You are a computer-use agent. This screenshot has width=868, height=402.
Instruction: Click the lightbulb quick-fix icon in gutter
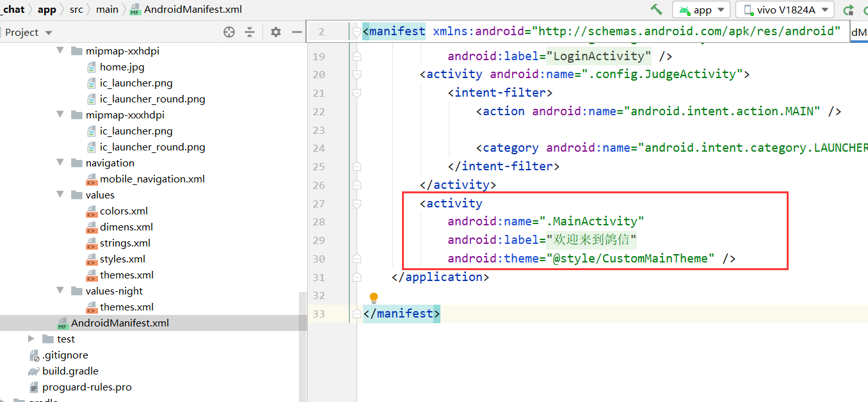pos(373,296)
